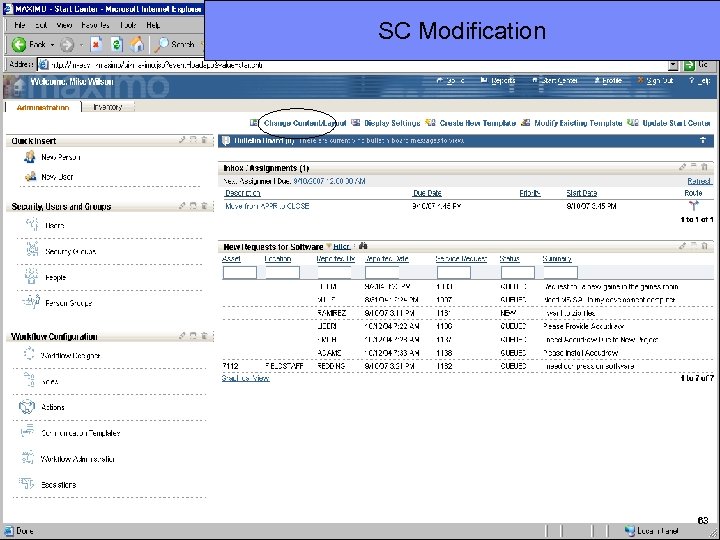Open the 'Move from APPR to CLOSE' assignment
This screenshot has height=540, width=720.
click(x=267, y=206)
